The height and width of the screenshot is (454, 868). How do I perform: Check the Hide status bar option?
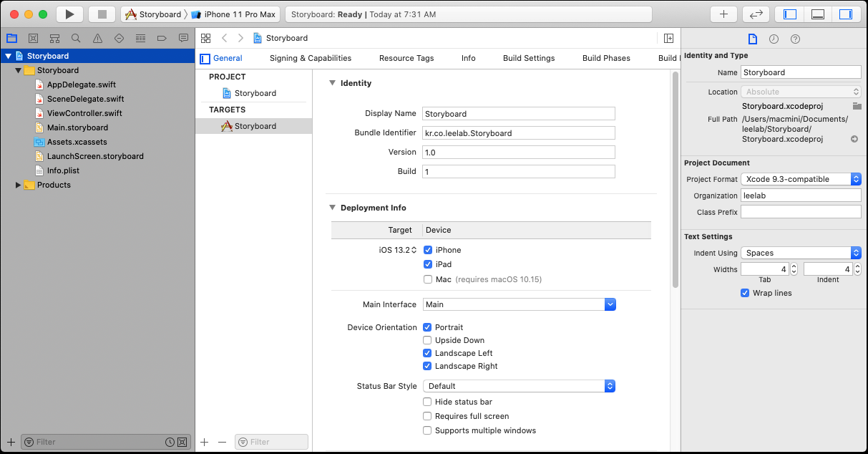tap(428, 402)
